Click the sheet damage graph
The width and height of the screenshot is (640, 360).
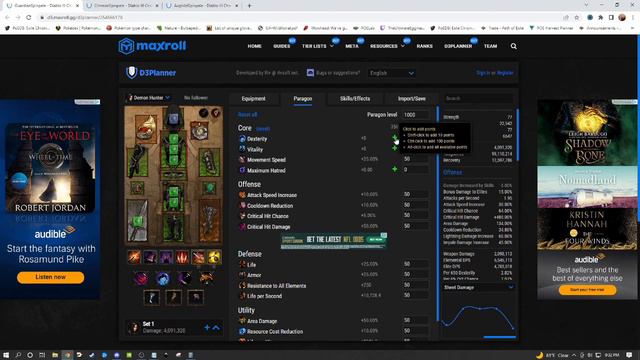[478, 317]
